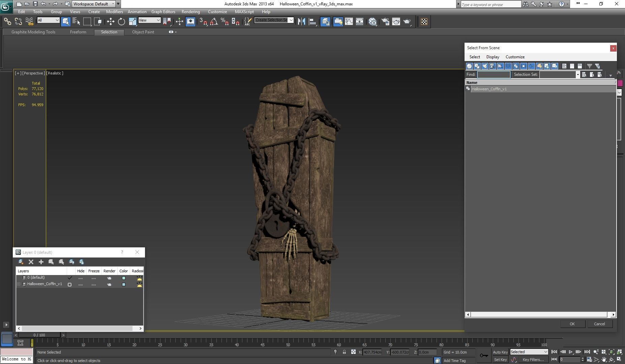Choose Rectangular Selection Region tool
Screen dimensions: 625x364
point(87,22)
